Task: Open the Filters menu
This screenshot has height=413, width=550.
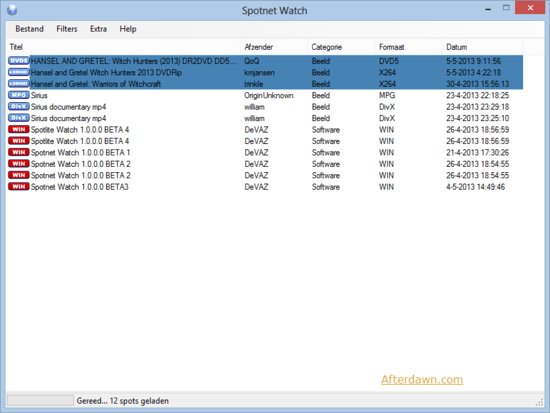Action: tap(67, 29)
